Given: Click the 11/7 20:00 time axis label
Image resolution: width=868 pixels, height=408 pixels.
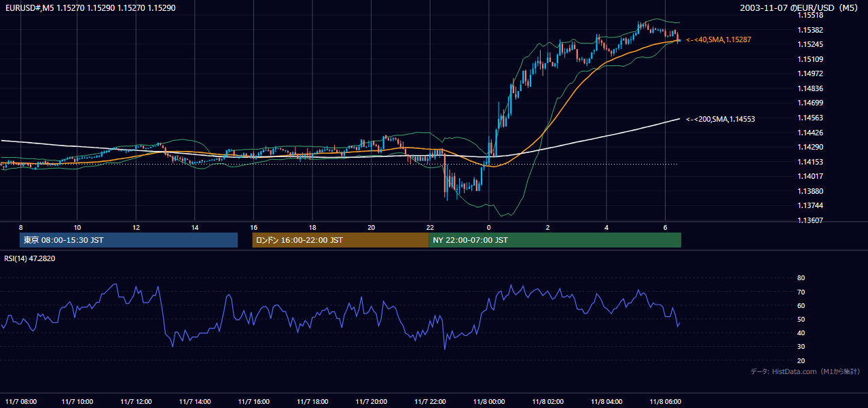Looking at the screenshot, I should click(x=371, y=401).
